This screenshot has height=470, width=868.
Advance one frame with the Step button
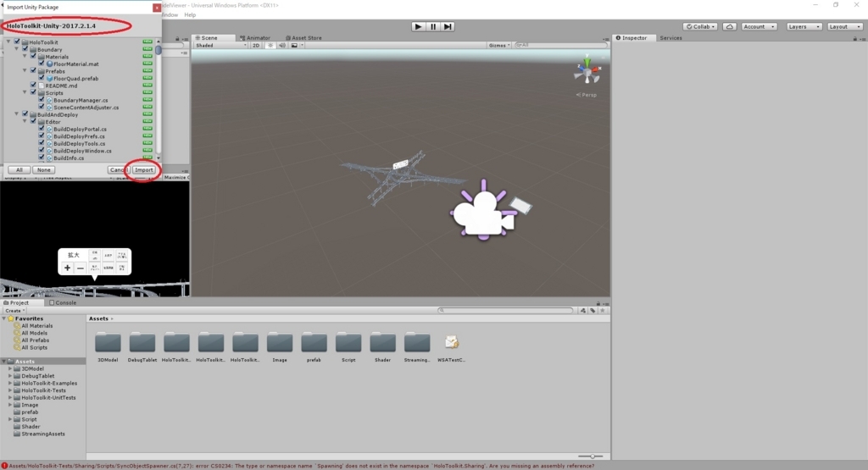[x=448, y=26]
